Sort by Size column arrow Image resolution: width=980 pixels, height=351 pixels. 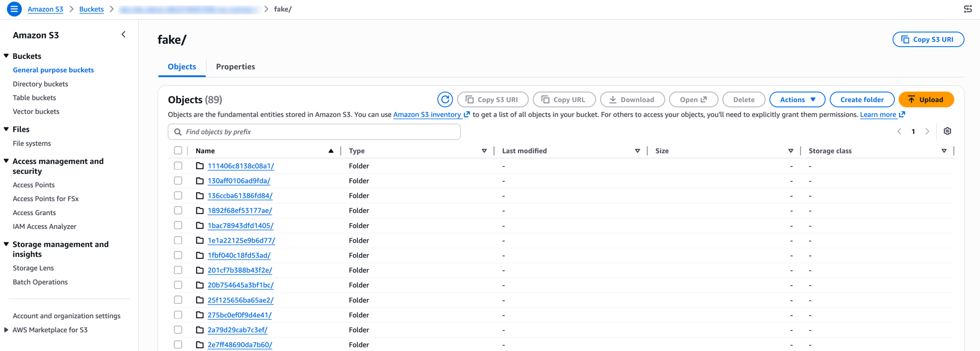tap(791, 151)
